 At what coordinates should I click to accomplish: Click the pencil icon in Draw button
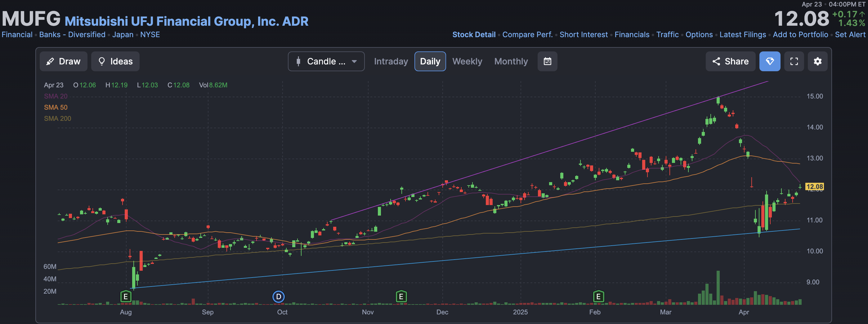(x=50, y=61)
